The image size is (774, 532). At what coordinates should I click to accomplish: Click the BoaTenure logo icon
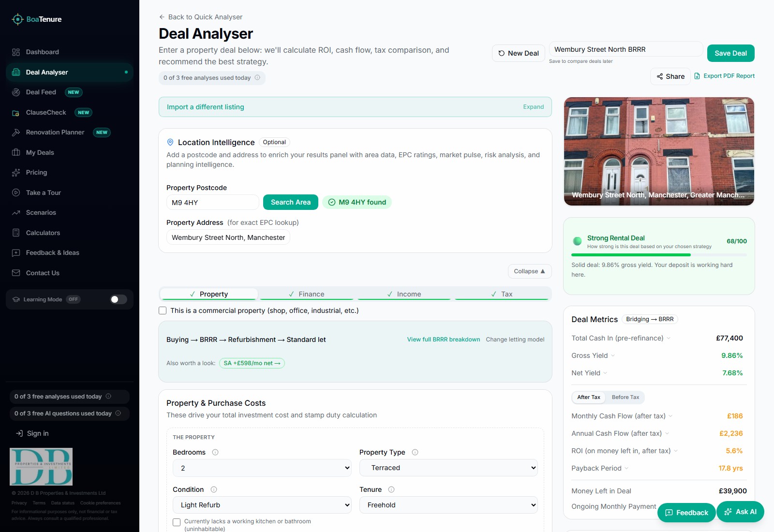coord(17,19)
